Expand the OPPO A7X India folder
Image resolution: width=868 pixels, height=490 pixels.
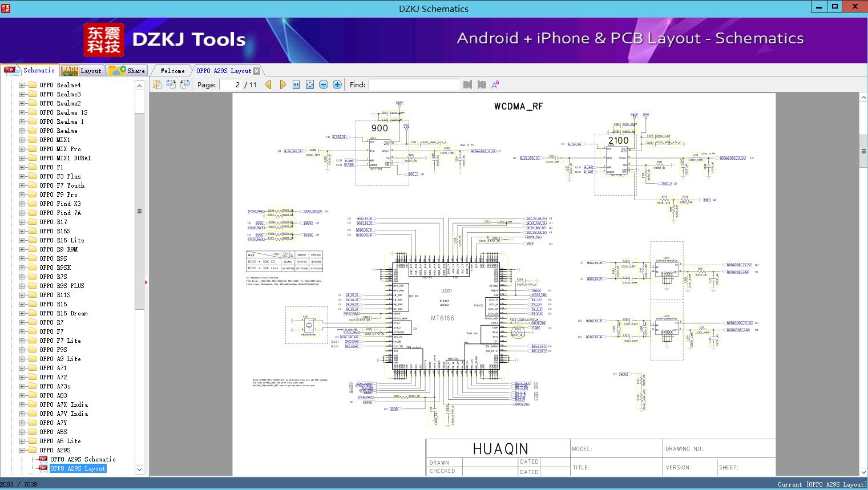click(22, 404)
